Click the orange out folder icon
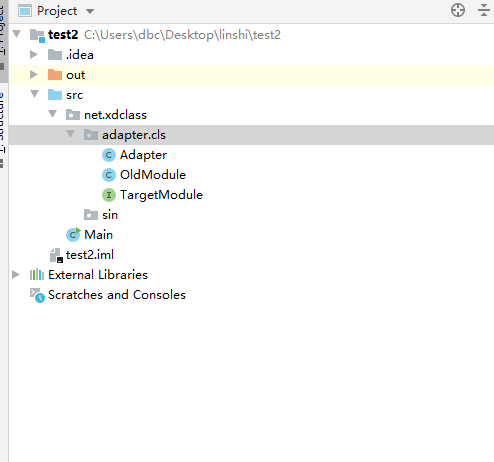The image size is (494, 462). tap(55, 75)
